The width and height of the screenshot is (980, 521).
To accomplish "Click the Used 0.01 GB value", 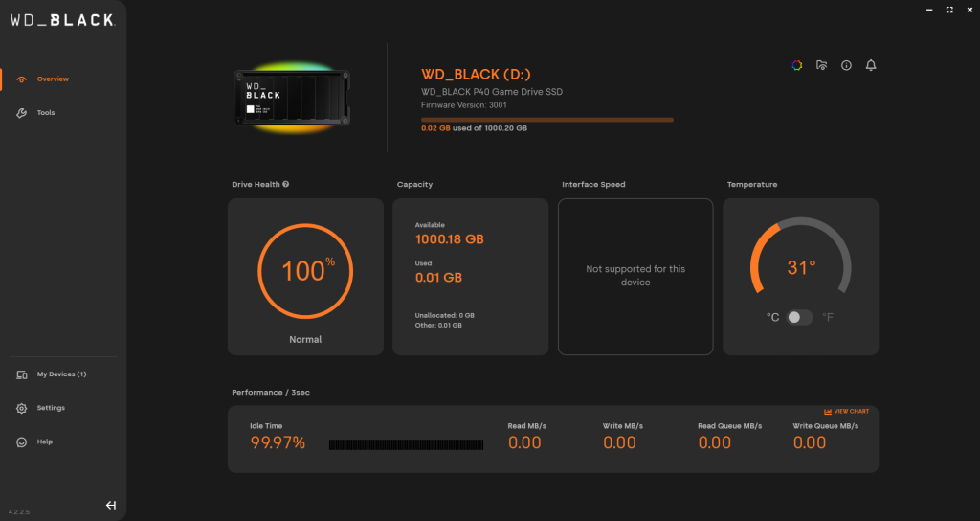I will coord(438,277).
